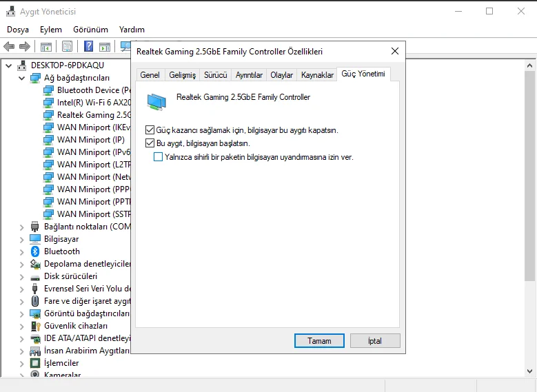The height and width of the screenshot is (392, 537).
Task: Click the show console tree toolbar icon
Action: [x=46, y=46]
